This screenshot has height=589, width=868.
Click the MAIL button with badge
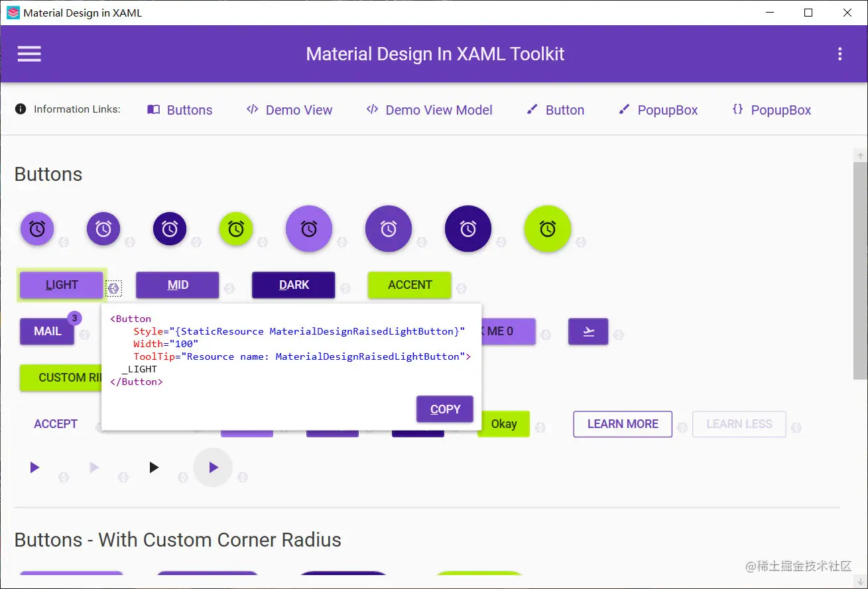pyautogui.click(x=47, y=331)
